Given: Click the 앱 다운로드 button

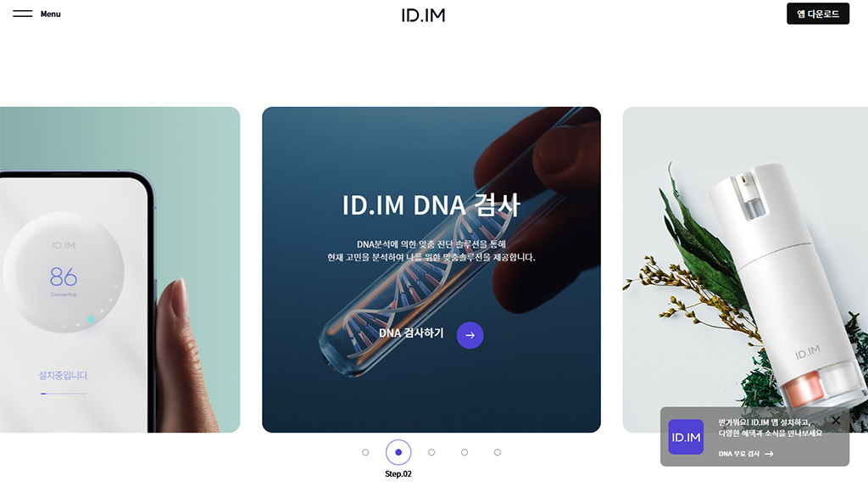Looking at the screenshot, I should (x=818, y=14).
